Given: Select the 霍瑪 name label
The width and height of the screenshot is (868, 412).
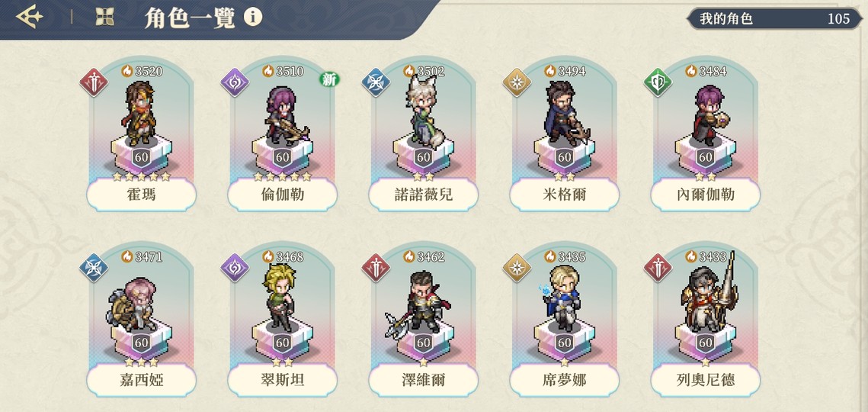Looking at the screenshot, I should point(141,195).
